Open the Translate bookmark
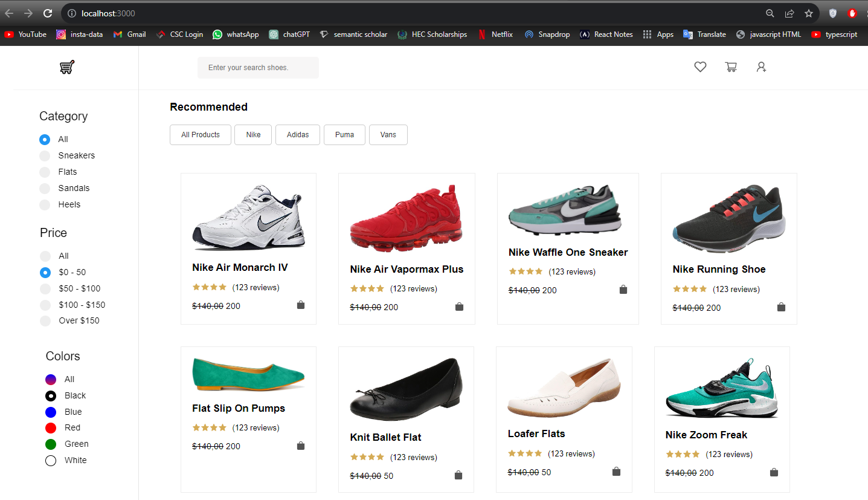The height and width of the screenshot is (500, 868). (x=704, y=34)
